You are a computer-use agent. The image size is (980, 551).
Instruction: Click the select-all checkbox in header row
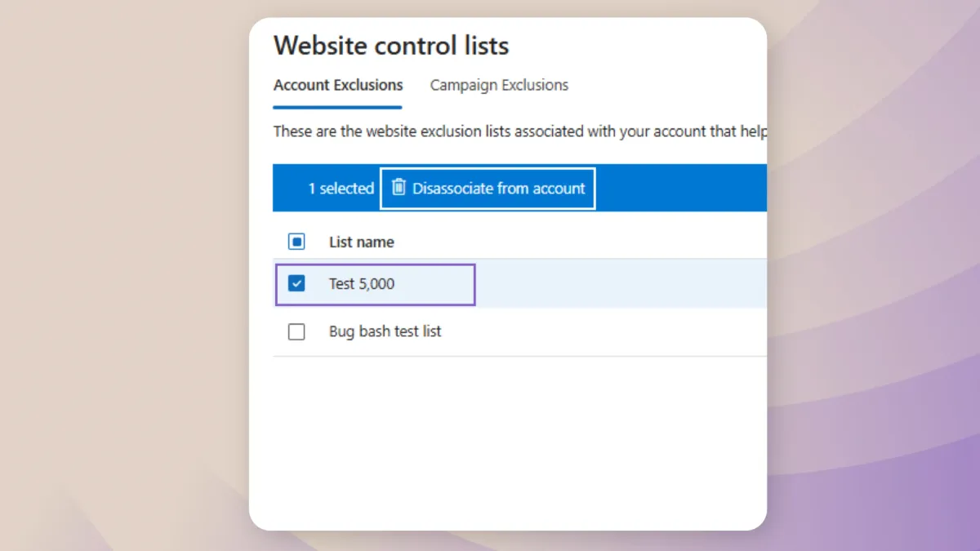pyautogui.click(x=296, y=242)
